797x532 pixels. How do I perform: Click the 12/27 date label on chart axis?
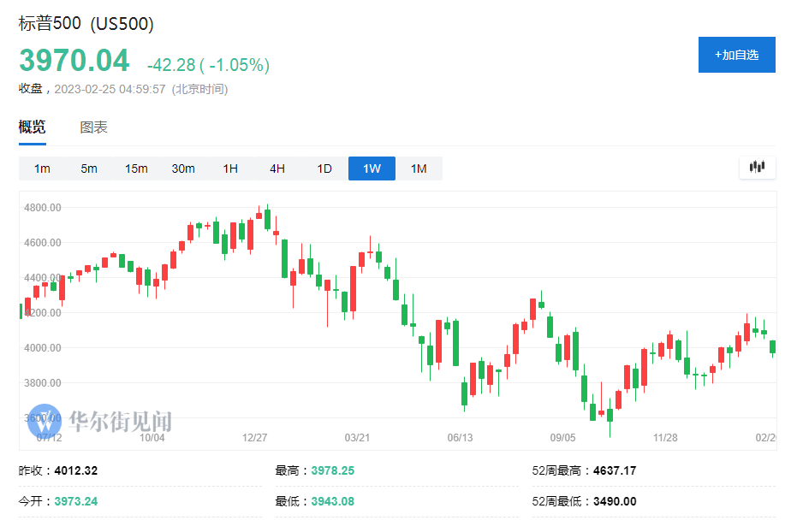tap(256, 434)
